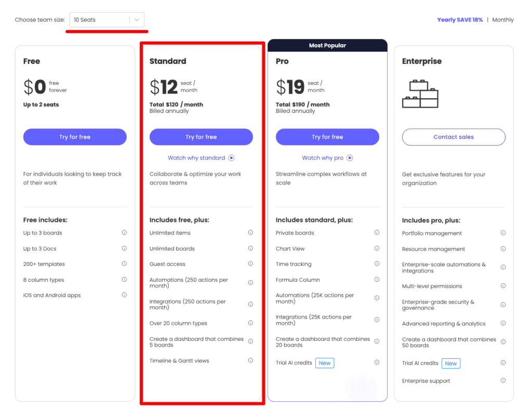Click the chevron on the 10 Seats selector
The image size is (532, 408).
point(136,20)
